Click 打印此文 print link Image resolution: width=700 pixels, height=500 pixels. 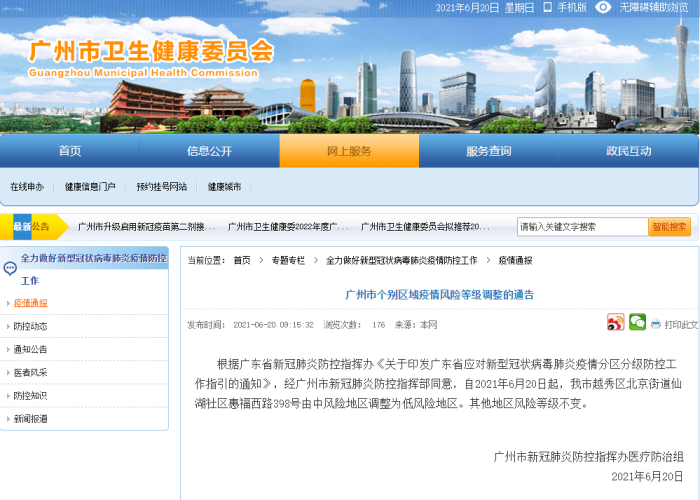(x=681, y=325)
